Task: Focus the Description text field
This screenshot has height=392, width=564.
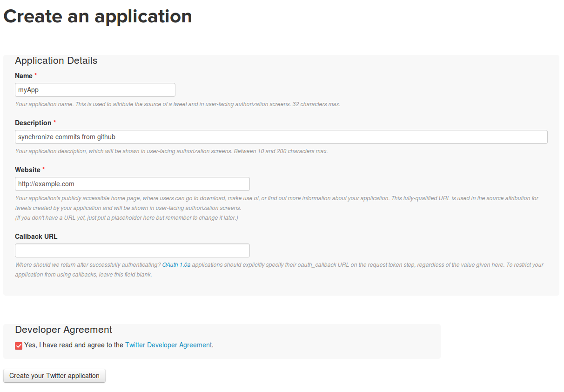Action: 281,137
